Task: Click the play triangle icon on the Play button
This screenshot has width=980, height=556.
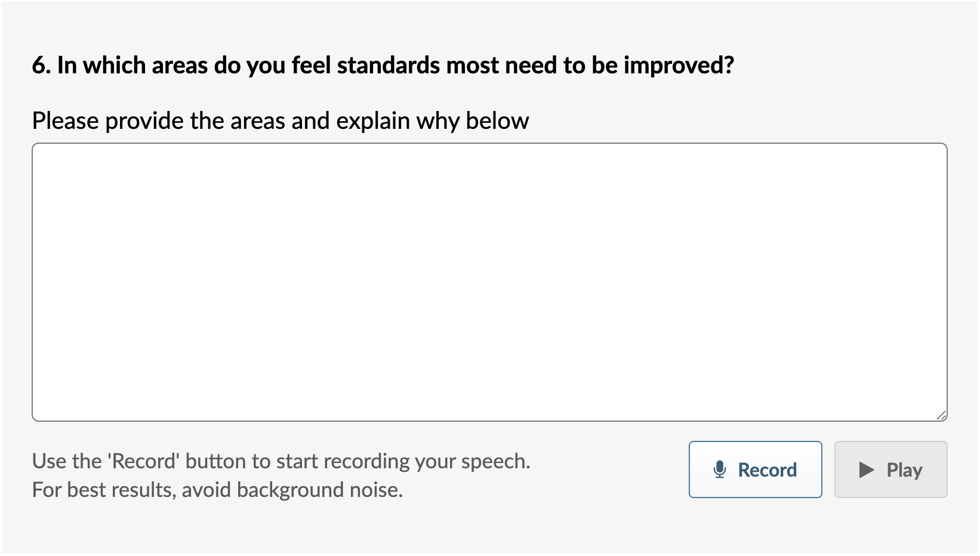Action: pos(865,469)
